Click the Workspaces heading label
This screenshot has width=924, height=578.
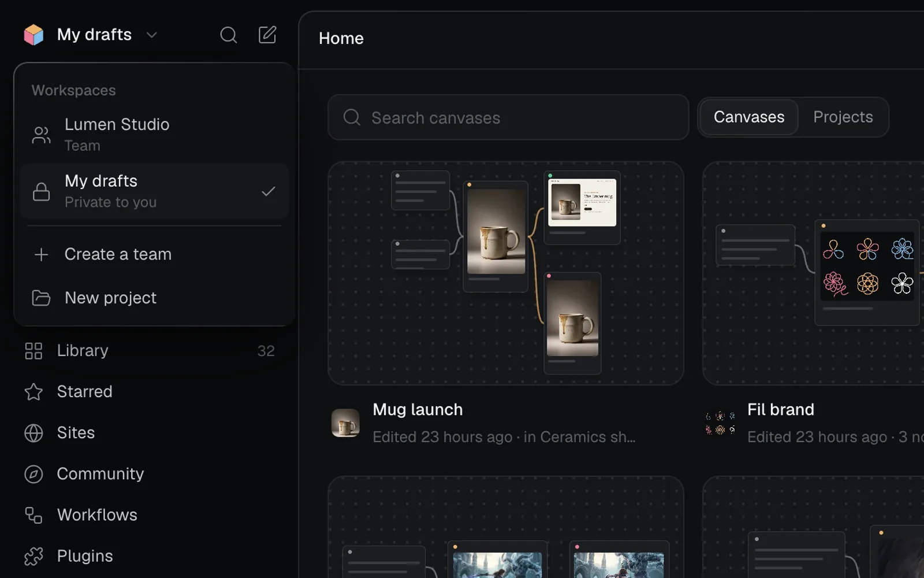coord(74,90)
